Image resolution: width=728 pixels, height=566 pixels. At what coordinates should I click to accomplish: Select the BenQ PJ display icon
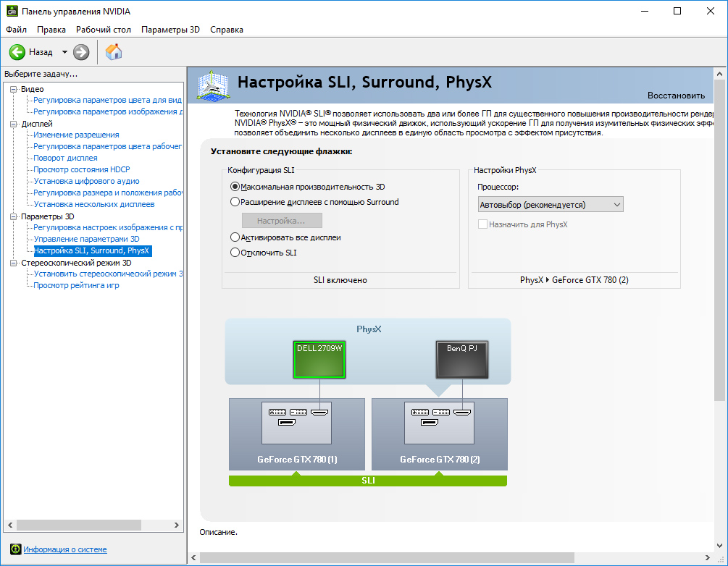[x=462, y=360]
